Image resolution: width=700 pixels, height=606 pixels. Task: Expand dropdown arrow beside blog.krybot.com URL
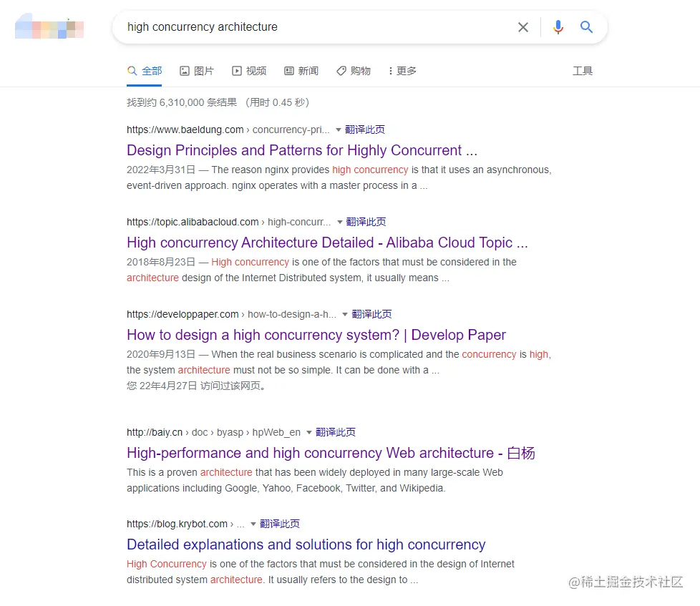pos(253,524)
